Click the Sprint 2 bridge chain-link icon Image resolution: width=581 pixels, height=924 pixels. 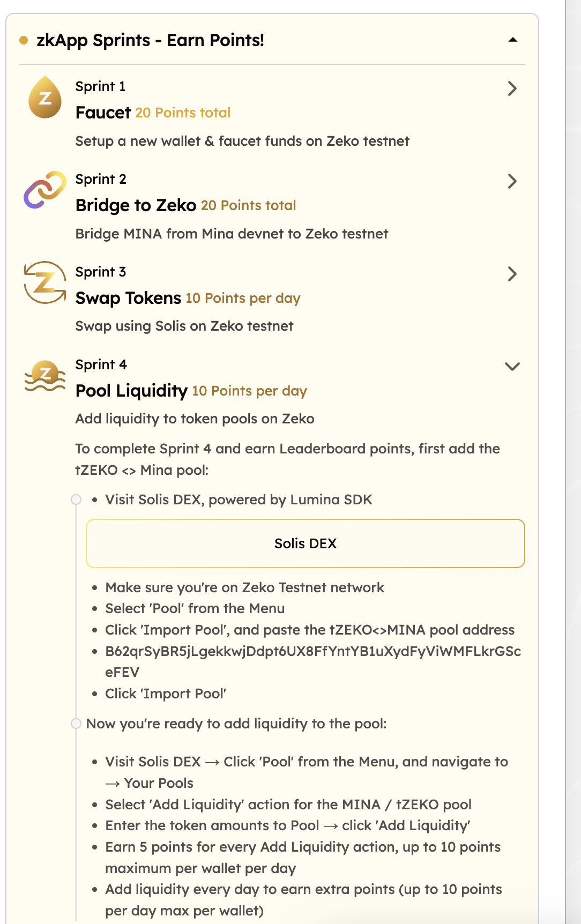pyautogui.click(x=45, y=190)
